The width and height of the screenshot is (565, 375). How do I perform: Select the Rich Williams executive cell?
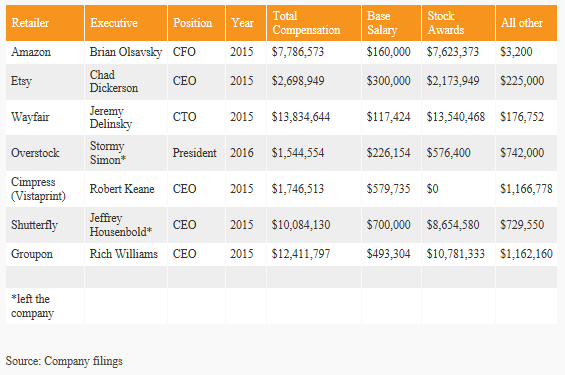pos(126,254)
